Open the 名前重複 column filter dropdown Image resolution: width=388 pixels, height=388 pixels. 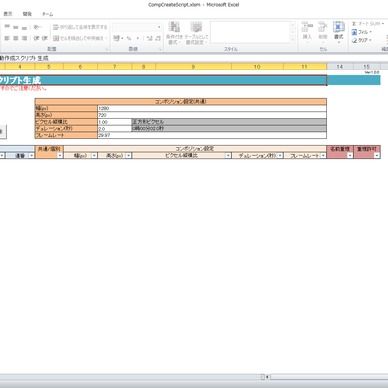pyautogui.click(x=350, y=155)
